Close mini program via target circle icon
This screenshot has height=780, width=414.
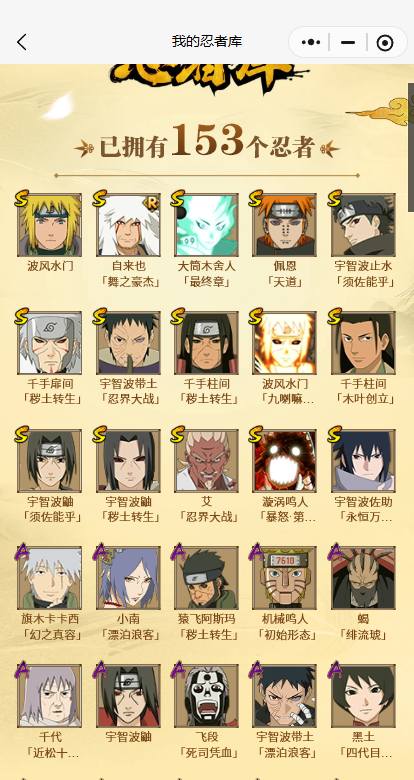385,43
